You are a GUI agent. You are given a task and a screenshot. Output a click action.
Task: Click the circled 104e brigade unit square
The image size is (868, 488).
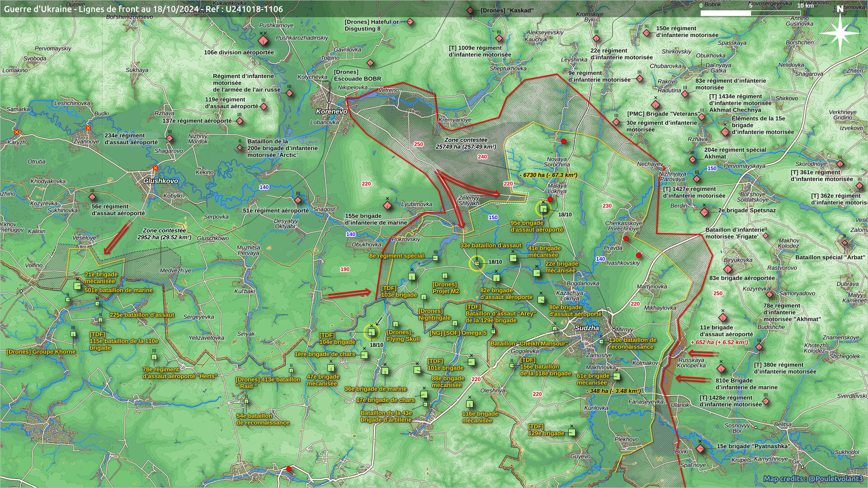point(371,333)
